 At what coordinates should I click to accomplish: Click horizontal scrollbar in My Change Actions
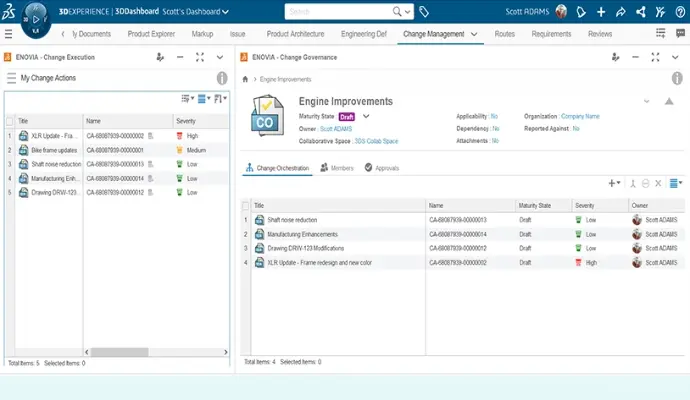tap(120, 352)
